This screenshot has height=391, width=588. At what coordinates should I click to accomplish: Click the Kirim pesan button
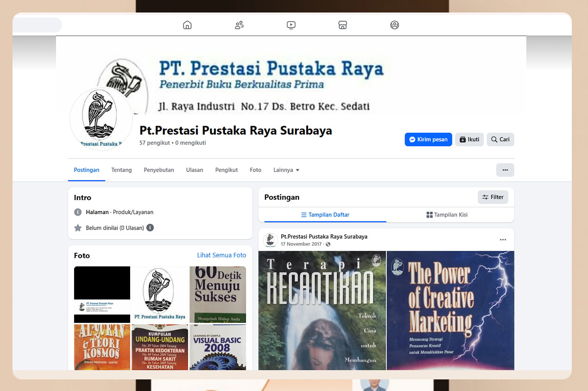tap(428, 140)
